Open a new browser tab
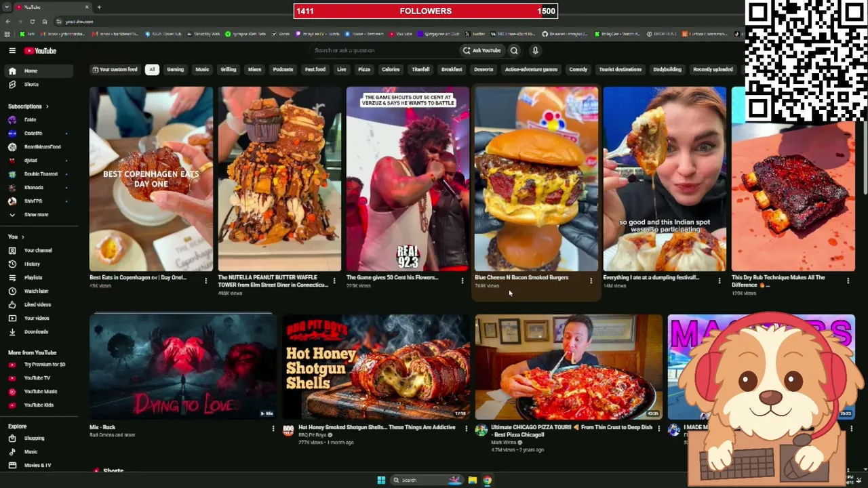Image resolution: width=868 pixels, height=488 pixels. coord(99,7)
